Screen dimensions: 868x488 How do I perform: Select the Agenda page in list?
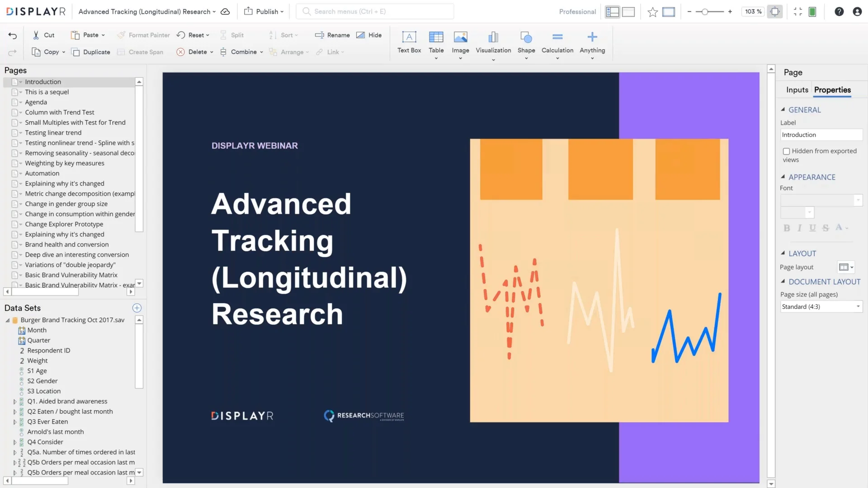coord(36,102)
